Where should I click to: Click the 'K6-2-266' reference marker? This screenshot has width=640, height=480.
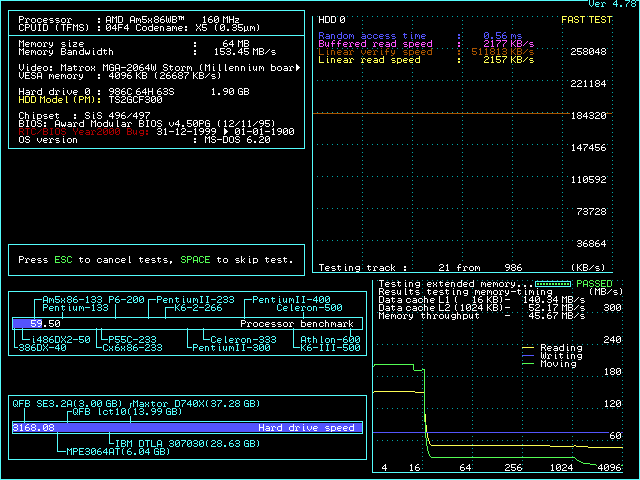[198, 308]
